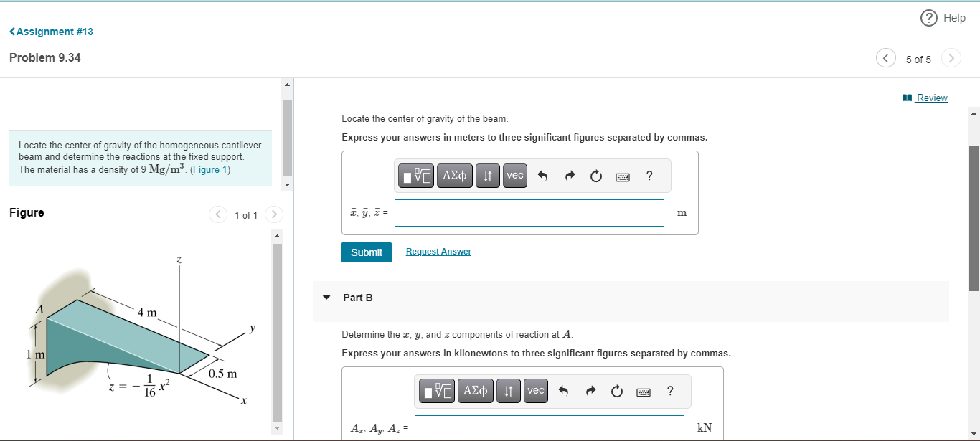
Task: Click down arrow of figure panel scrollbar
Action: [277, 429]
